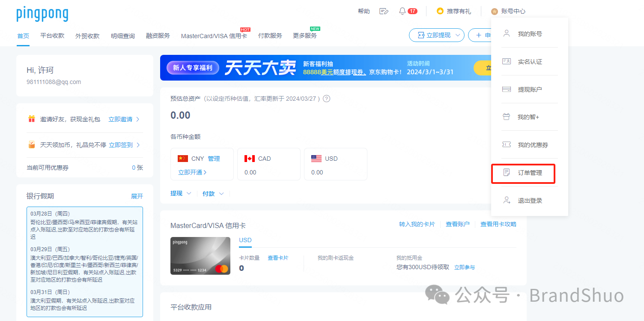Click the gift icon beside 邀请好友
The width and height of the screenshot is (644, 321).
(32, 119)
